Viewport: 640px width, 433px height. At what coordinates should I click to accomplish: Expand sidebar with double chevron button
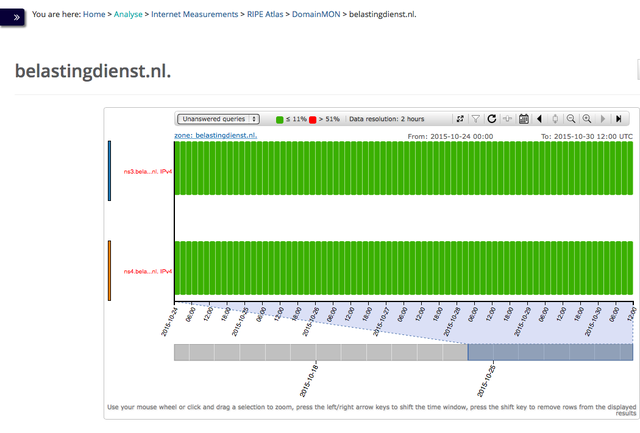point(13,17)
